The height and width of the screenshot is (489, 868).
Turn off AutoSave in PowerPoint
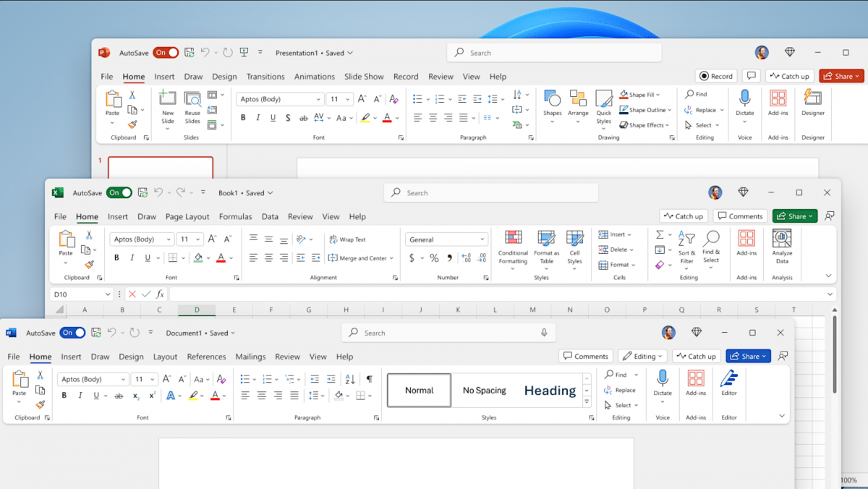point(166,53)
